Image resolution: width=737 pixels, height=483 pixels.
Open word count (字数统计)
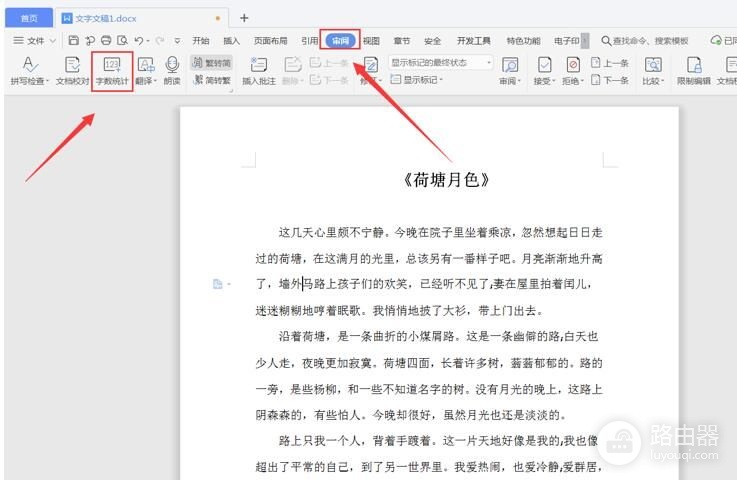point(112,70)
